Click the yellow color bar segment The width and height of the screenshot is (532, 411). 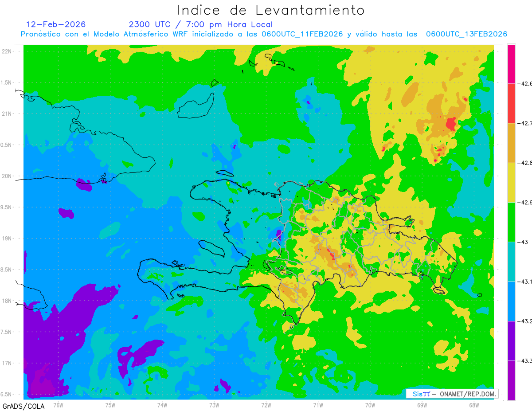coord(511,182)
